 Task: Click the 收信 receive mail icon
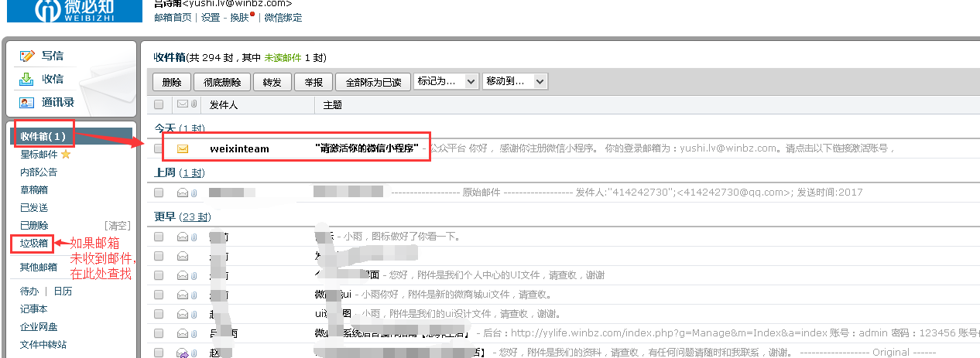coord(27,79)
